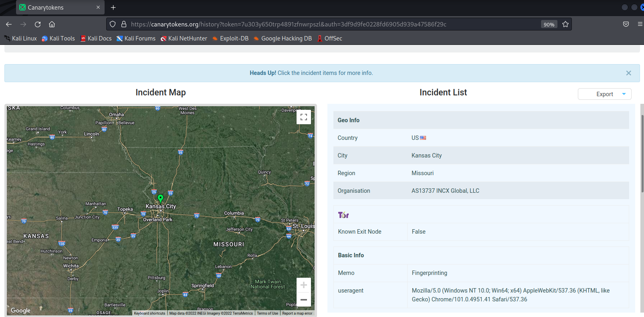The width and height of the screenshot is (644, 317).
Task: Open the Export dropdown
Action: tap(604, 94)
